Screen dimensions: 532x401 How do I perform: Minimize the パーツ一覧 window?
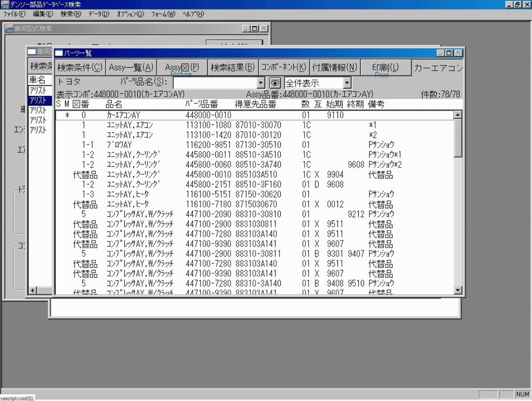pos(440,53)
